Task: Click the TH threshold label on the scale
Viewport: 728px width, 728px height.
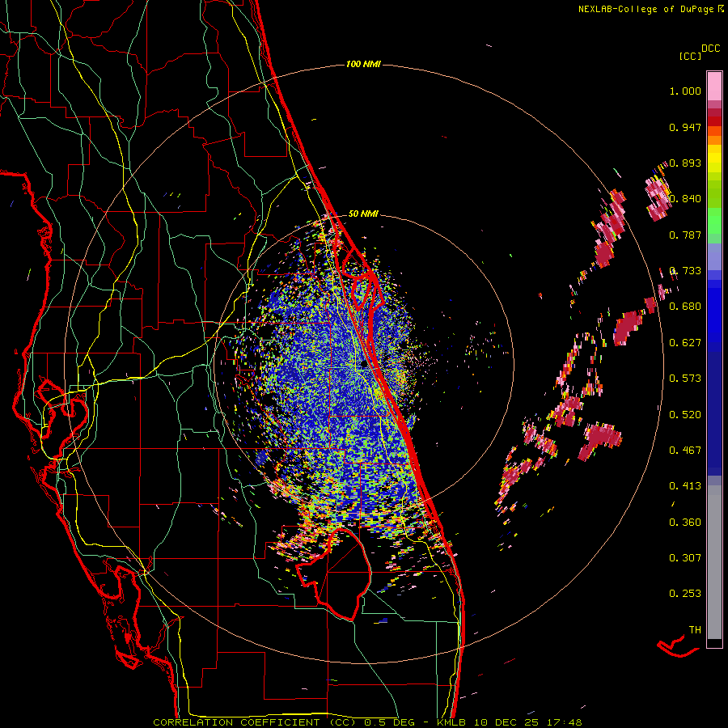Action: coord(695,630)
